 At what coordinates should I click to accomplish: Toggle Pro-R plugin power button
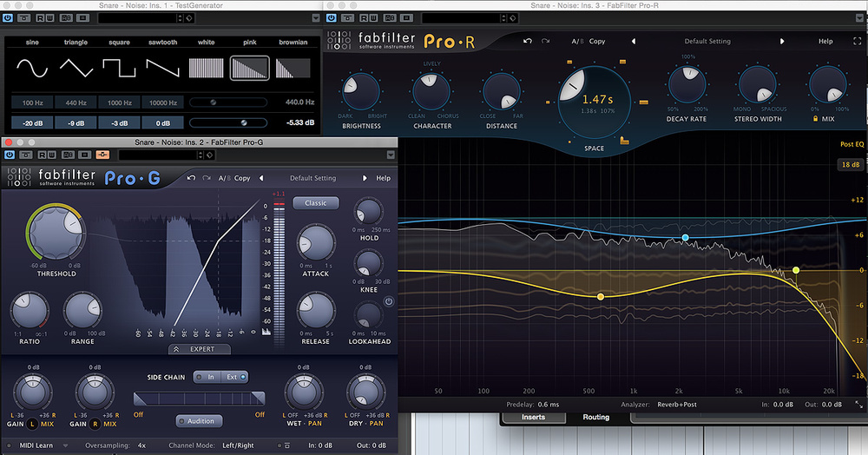331,17
